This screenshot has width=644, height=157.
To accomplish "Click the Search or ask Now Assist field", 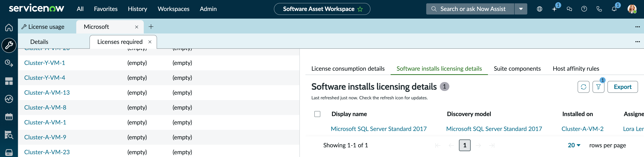I will click(470, 9).
